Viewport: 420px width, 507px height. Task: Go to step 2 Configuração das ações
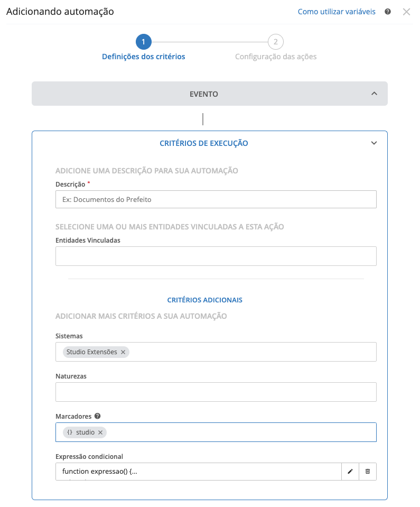(x=275, y=42)
